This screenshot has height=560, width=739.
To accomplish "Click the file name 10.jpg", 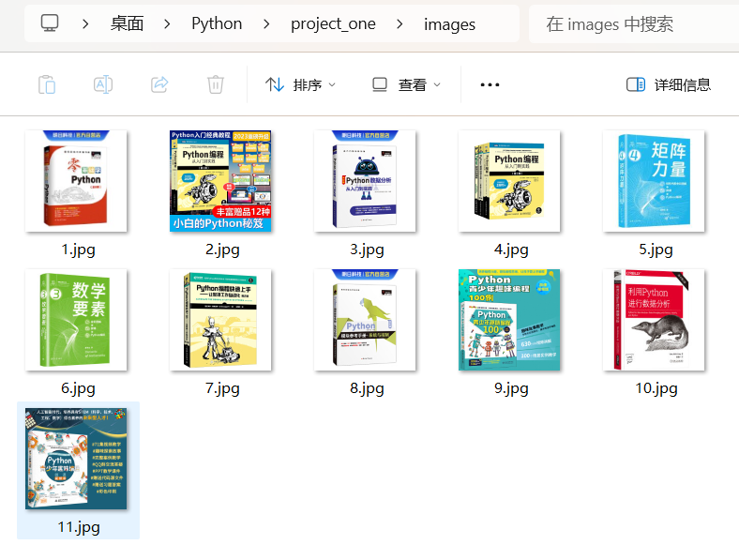I will point(656,388).
